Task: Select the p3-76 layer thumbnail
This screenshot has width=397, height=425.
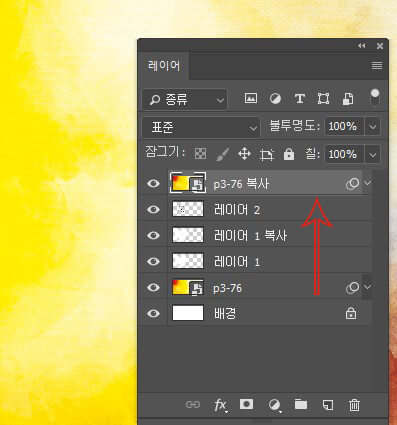Action: [x=188, y=287]
